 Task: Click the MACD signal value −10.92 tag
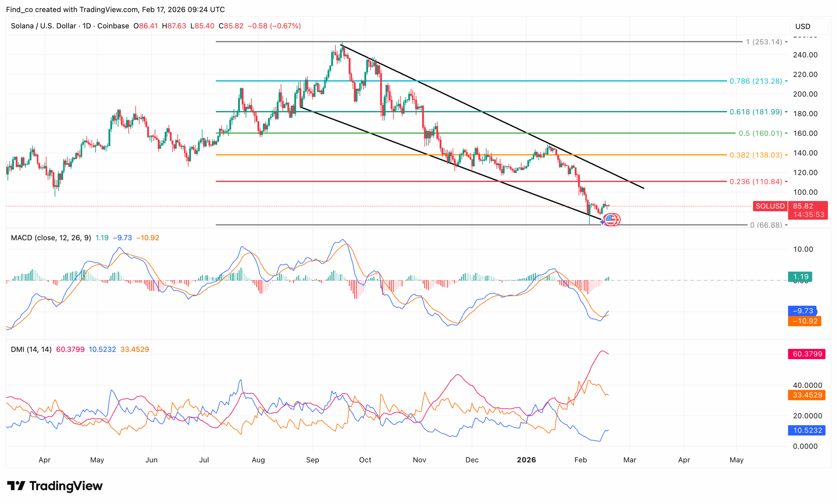click(x=804, y=321)
